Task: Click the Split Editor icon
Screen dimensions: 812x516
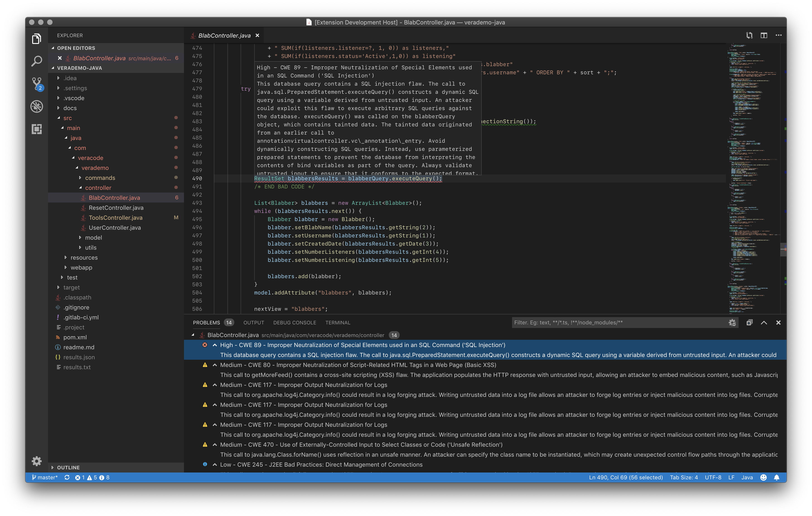Action: (764, 35)
